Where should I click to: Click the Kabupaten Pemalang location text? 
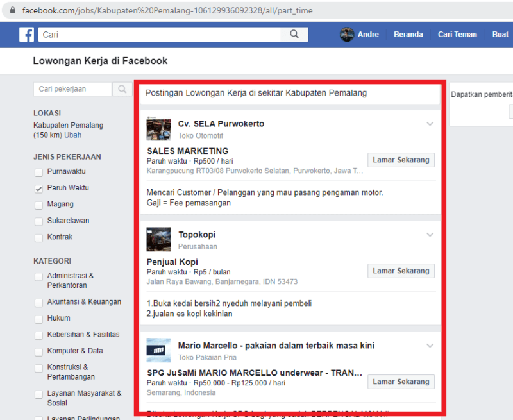(68, 125)
